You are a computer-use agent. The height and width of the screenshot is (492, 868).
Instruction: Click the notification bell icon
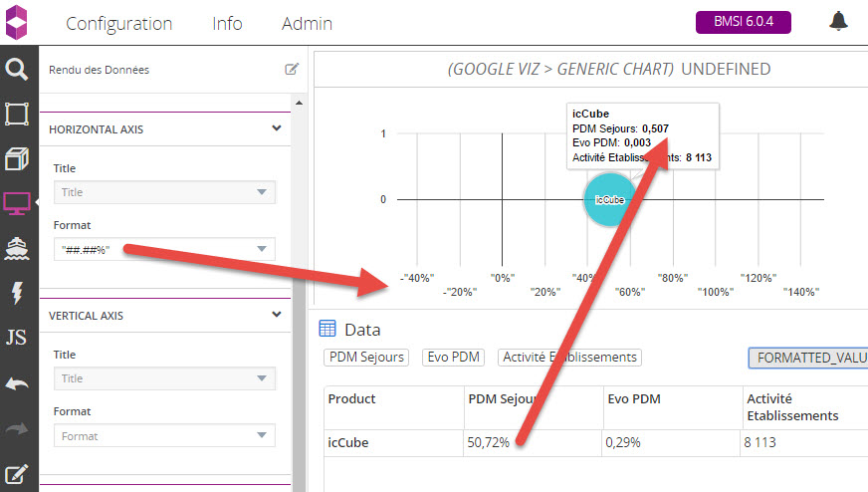click(x=839, y=21)
